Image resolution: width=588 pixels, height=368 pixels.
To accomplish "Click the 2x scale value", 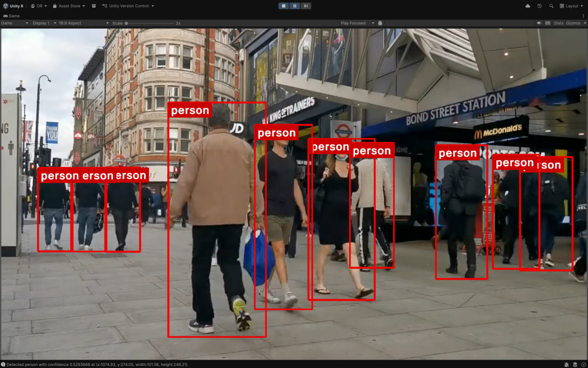I will (178, 23).
